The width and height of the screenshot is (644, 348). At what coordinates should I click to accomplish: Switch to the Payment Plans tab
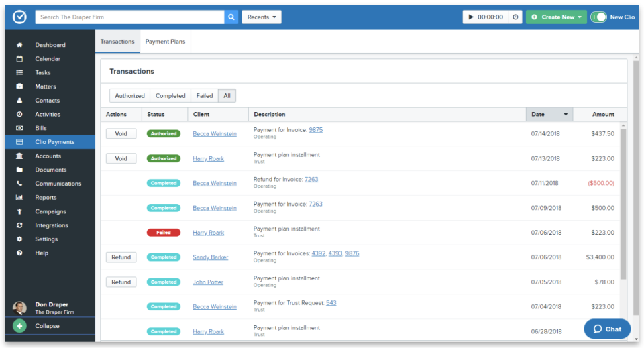click(165, 42)
